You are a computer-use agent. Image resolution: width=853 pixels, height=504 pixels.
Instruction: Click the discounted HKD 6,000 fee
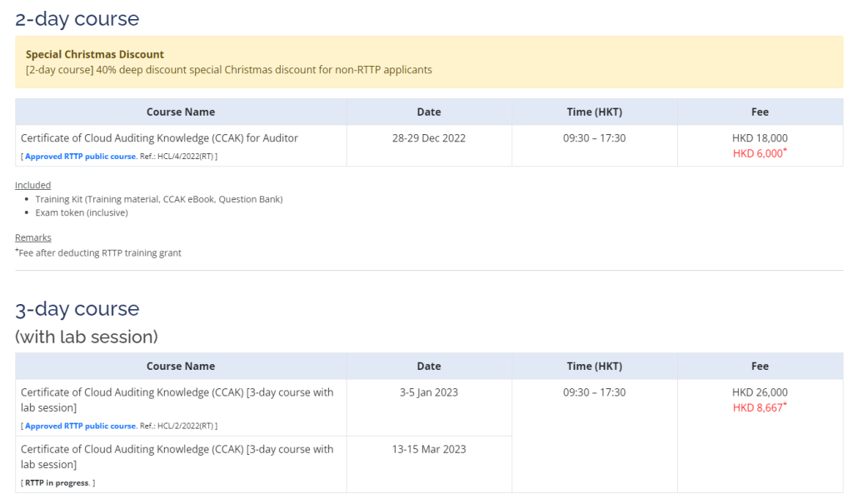click(x=759, y=153)
